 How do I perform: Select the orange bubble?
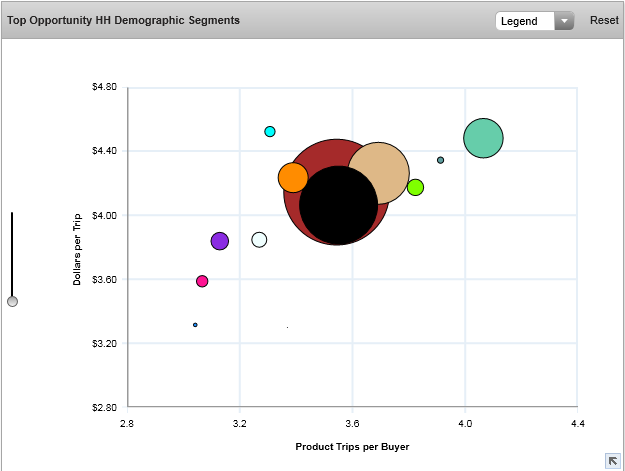292,178
